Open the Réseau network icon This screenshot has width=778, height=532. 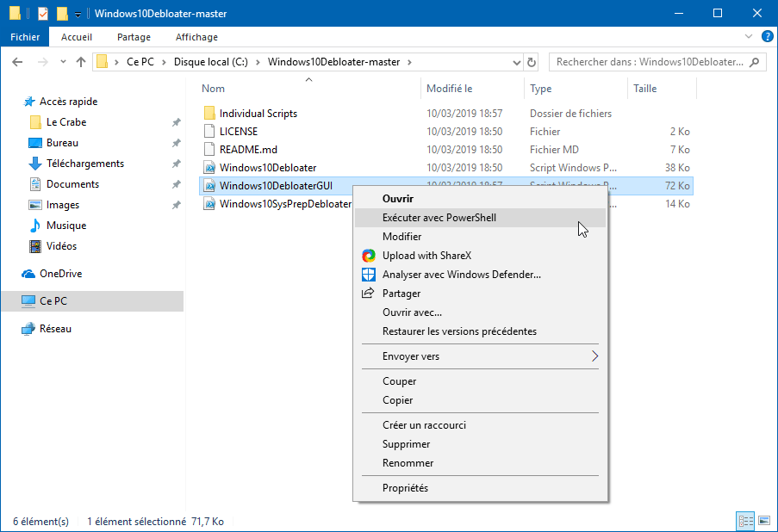point(28,329)
